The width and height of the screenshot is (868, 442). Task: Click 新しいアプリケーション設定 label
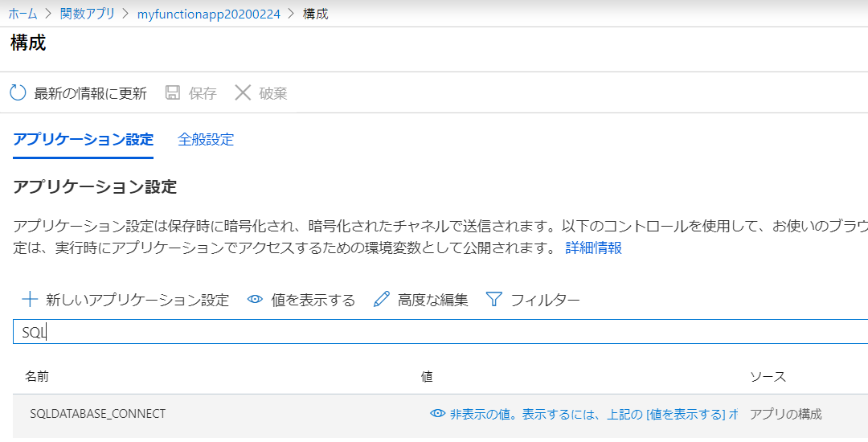137,300
